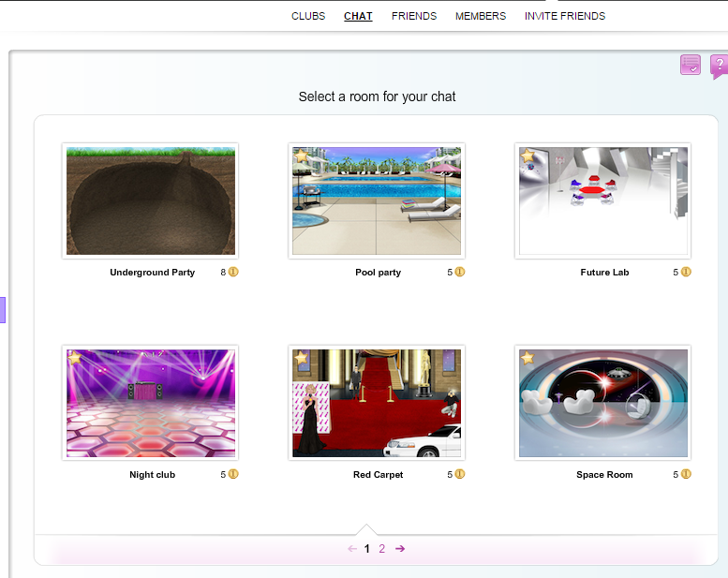The width and height of the screenshot is (728, 578).
Task: Open the INVITE FRIENDS menu item
Action: (x=565, y=16)
